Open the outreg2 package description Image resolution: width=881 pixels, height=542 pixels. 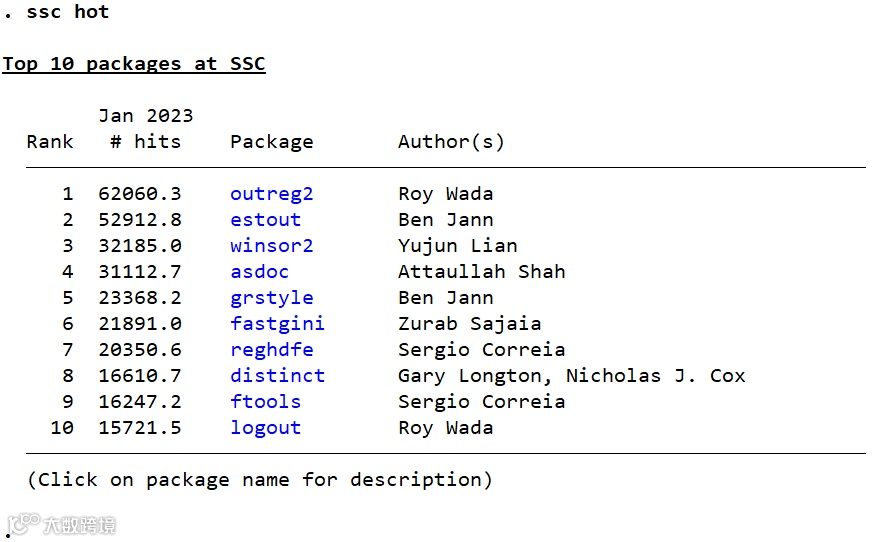[271, 194]
